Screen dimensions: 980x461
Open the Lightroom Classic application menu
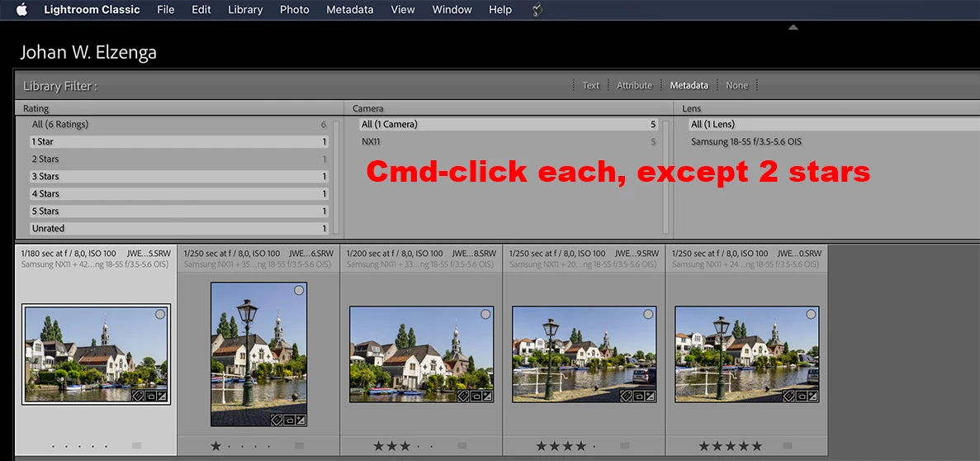[92, 9]
